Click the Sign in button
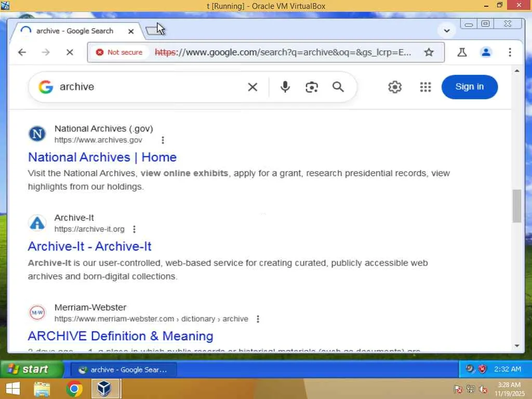Viewport: 532px width, 399px height. (x=470, y=87)
